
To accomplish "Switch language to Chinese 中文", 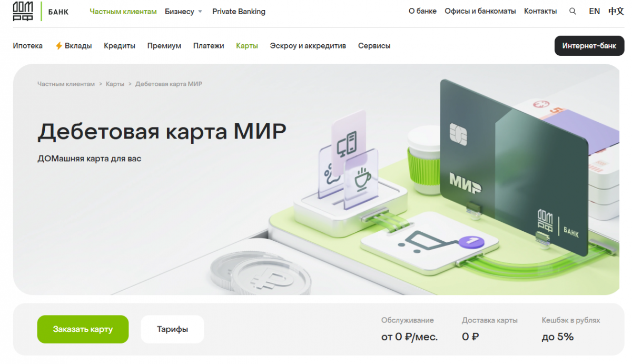I will pyautogui.click(x=616, y=12).
